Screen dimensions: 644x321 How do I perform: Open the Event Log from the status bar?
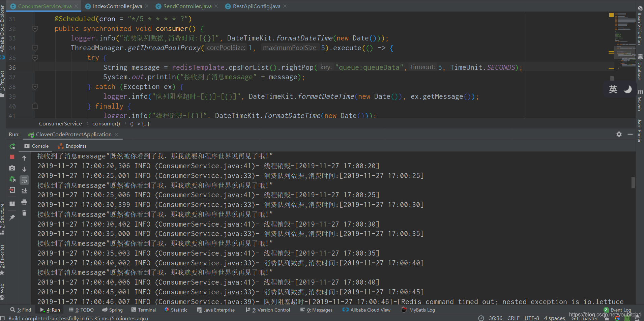618,310
